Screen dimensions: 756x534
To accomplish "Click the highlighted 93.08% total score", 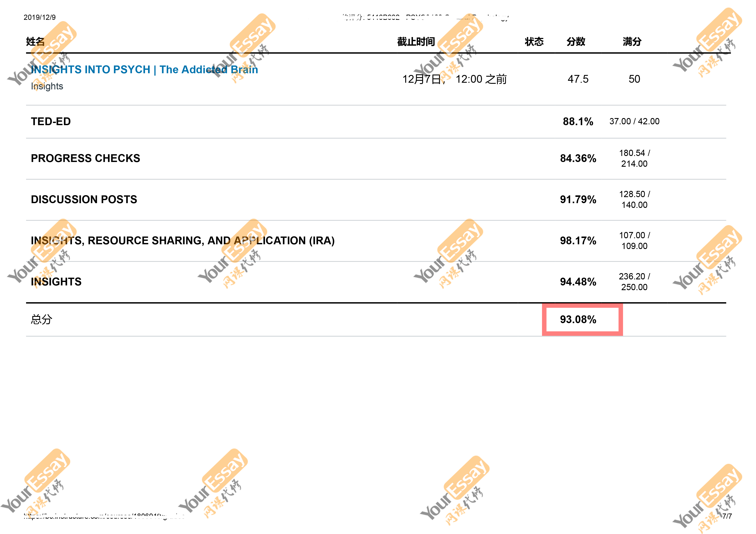I will coord(578,319).
